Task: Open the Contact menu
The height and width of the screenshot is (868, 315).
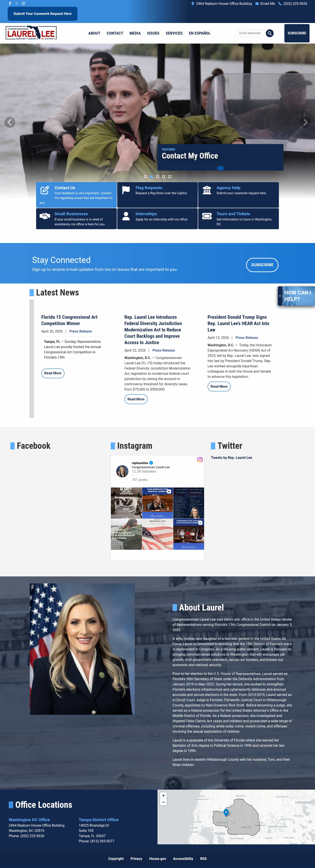Action: coord(115,33)
